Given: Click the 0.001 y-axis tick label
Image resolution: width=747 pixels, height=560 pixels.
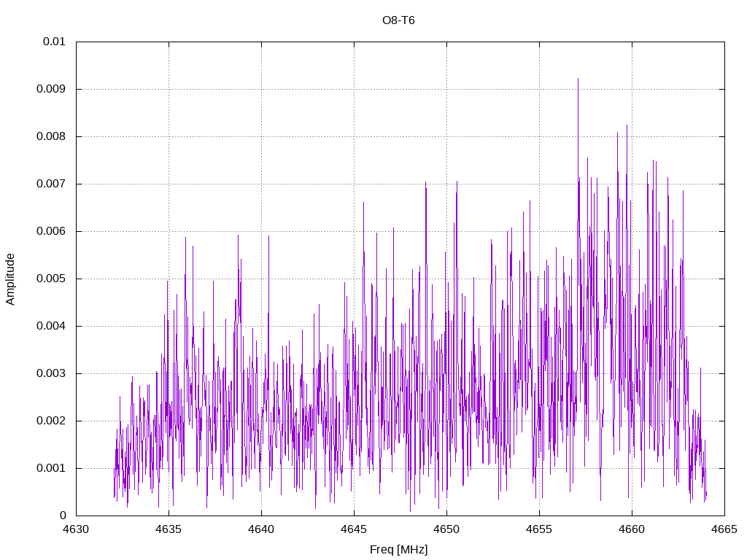Looking at the screenshot, I should [51, 468].
